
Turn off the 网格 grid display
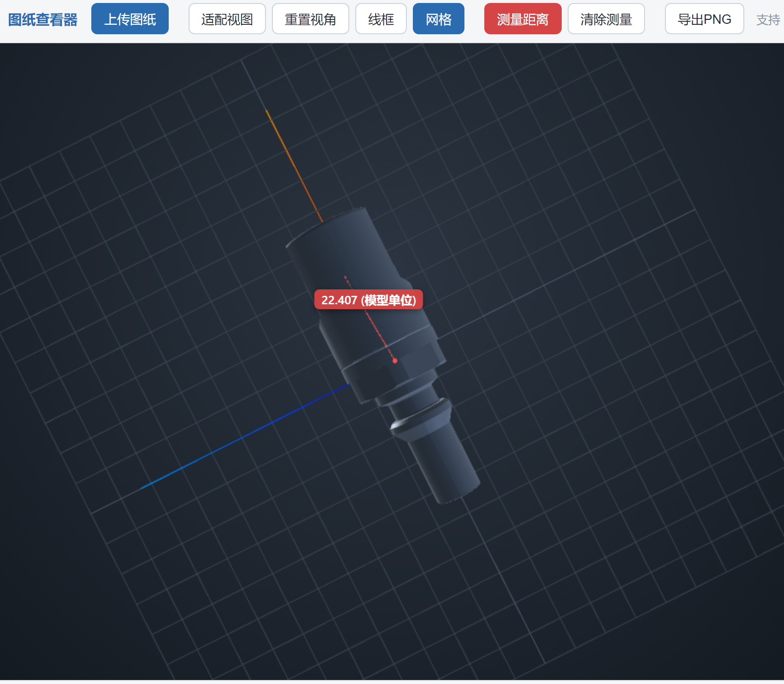tap(439, 19)
